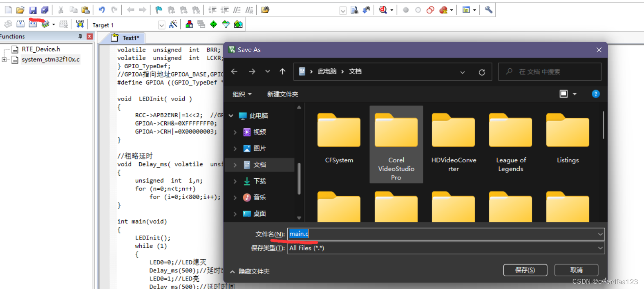This screenshot has width=644, height=289.
Task: Click the 在 文档 中搜索 search box
Action: (550, 72)
